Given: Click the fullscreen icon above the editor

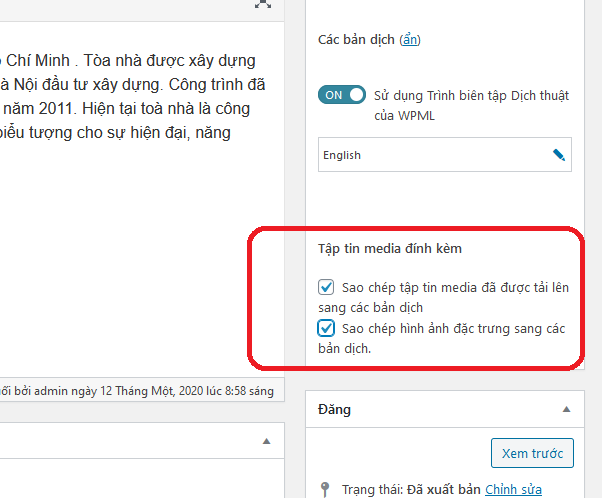Looking at the screenshot, I should click(x=262, y=4).
